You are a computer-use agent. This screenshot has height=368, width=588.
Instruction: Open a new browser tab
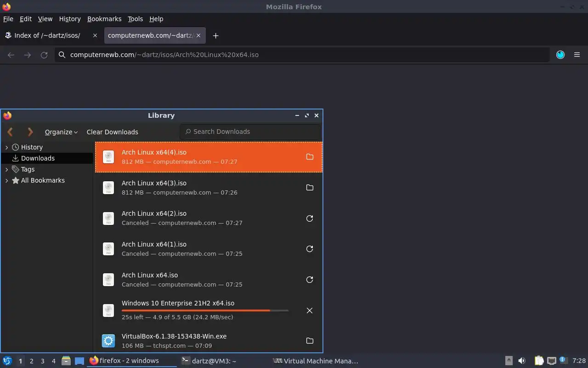215,35
